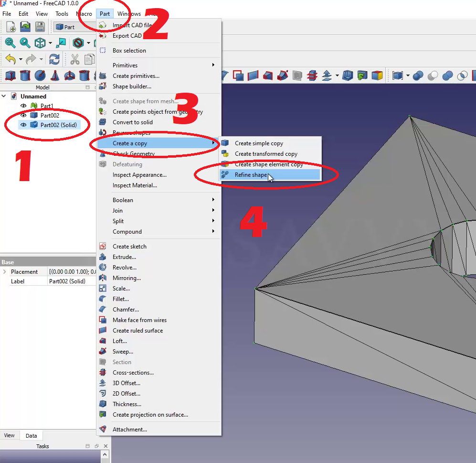Click the Undo arrow icon
The width and height of the screenshot is (476, 463).
pos(10,59)
